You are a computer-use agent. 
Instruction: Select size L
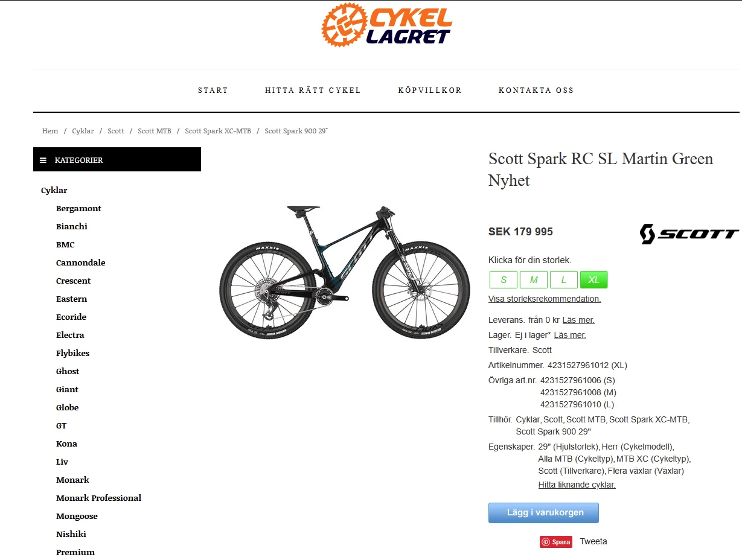pos(564,280)
